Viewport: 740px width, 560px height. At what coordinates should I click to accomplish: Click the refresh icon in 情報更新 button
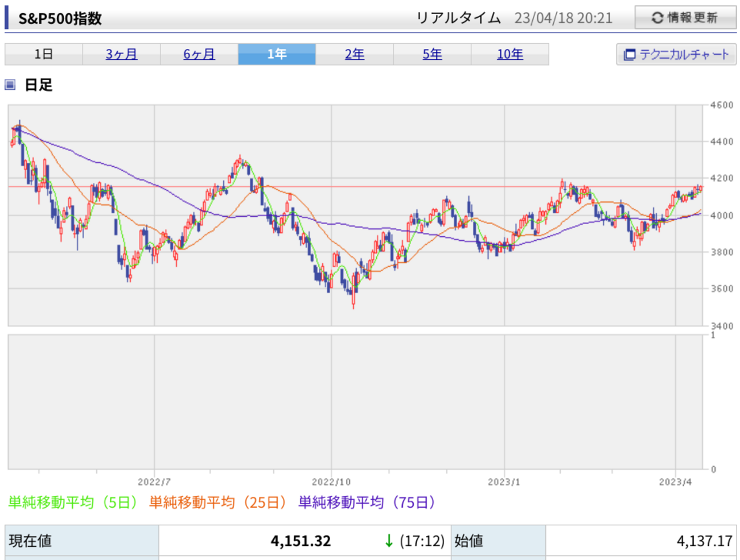point(657,18)
